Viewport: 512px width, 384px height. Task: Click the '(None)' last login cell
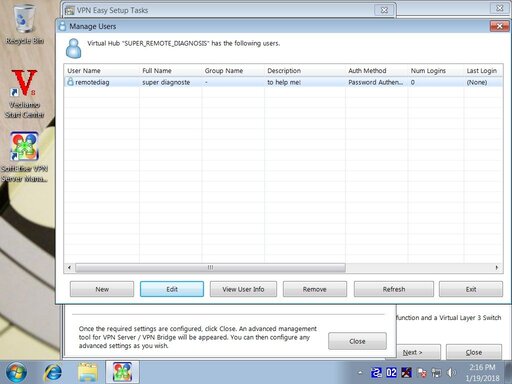[477, 82]
